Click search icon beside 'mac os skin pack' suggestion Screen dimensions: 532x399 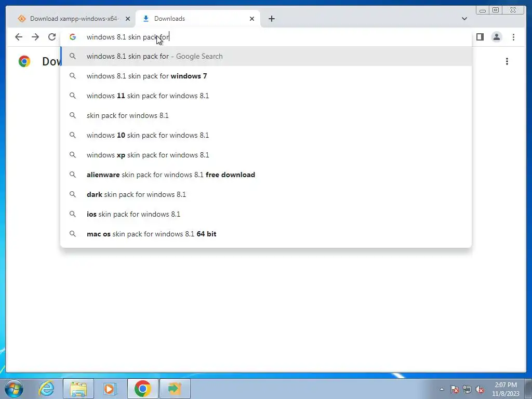tap(73, 234)
